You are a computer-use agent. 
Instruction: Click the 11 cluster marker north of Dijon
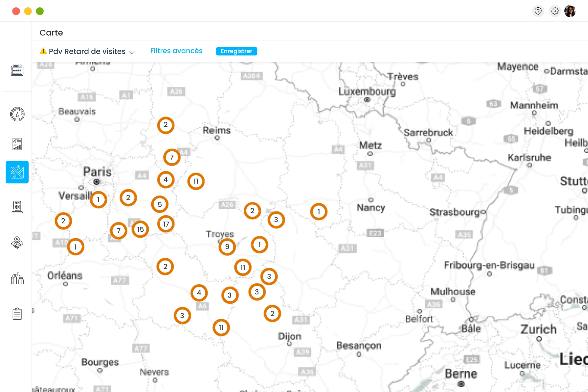tap(243, 267)
